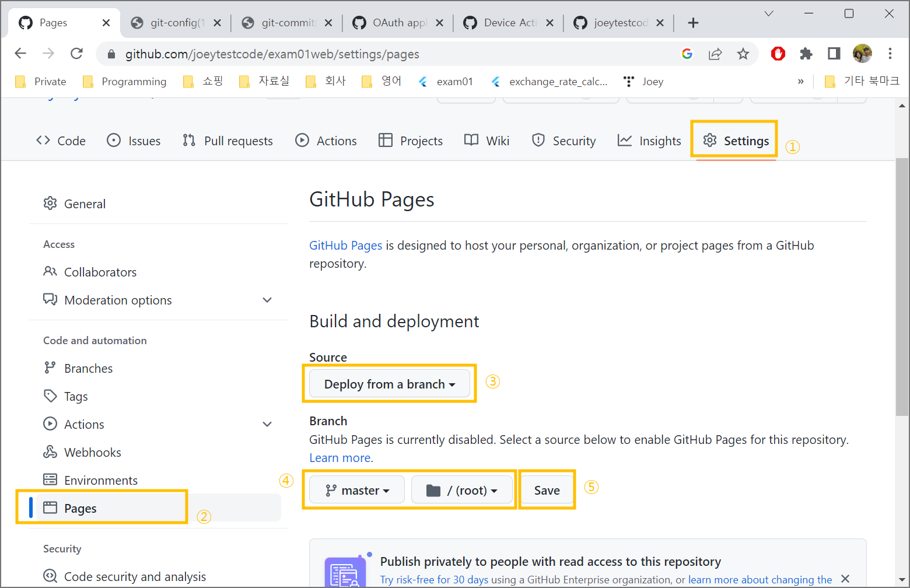Close the git-config tab
This screenshot has width=910, height=588.
(217, 23)
